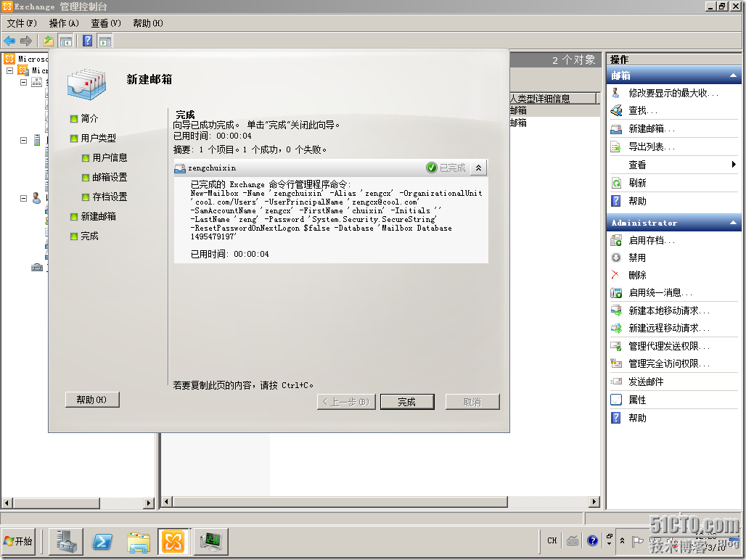Click the back navigation arrow
The height and width of the screenshot is (560, 746).
coord(9,41)
